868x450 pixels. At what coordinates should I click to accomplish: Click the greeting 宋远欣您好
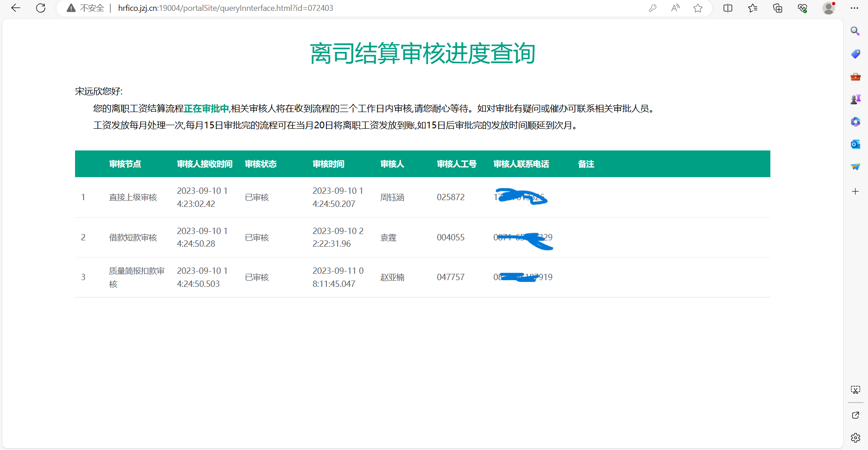pyautogui.click(x=99, y=91)
